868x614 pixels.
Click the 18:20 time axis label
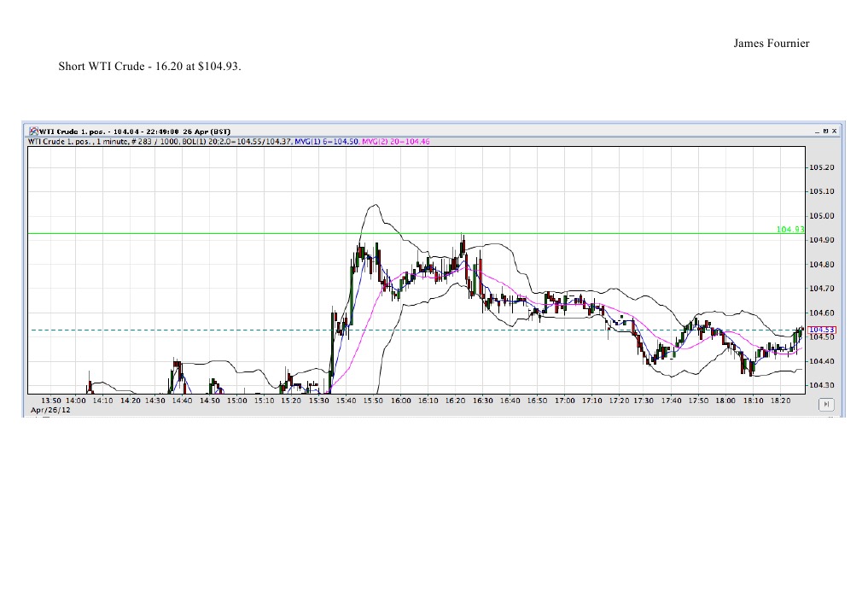[781, 401]
